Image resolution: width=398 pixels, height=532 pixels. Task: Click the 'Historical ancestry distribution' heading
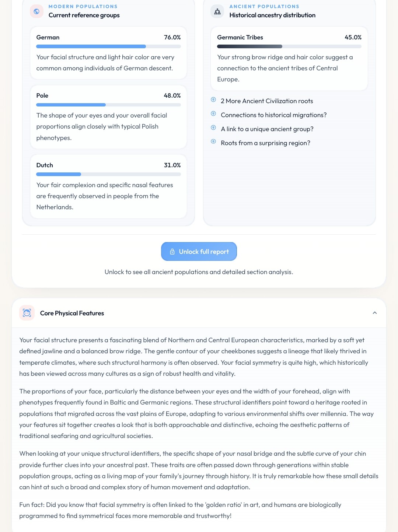pos(272,15)
